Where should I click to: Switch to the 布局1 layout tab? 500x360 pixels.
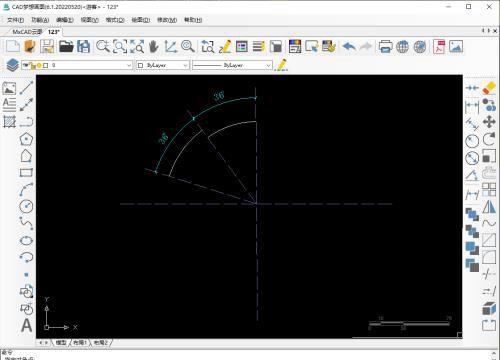pos(80,342)
